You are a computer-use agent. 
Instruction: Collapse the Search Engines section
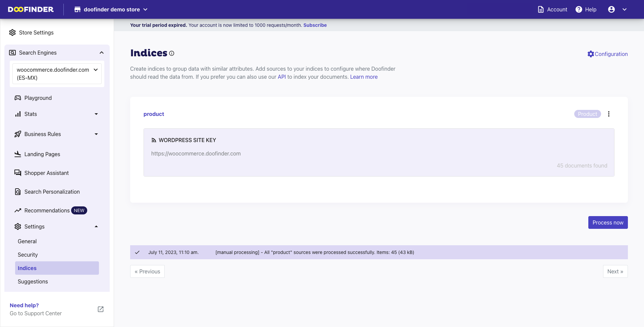102,53
